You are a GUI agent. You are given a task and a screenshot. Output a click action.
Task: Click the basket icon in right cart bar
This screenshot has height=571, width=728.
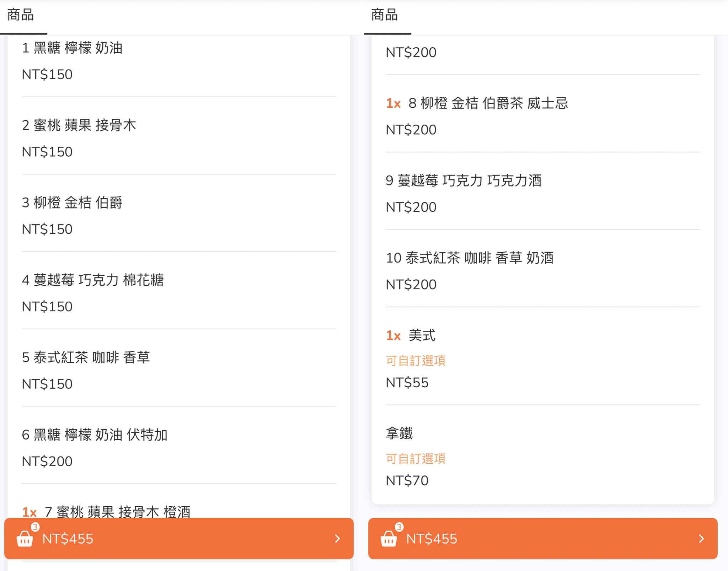[x=389, y=538]
